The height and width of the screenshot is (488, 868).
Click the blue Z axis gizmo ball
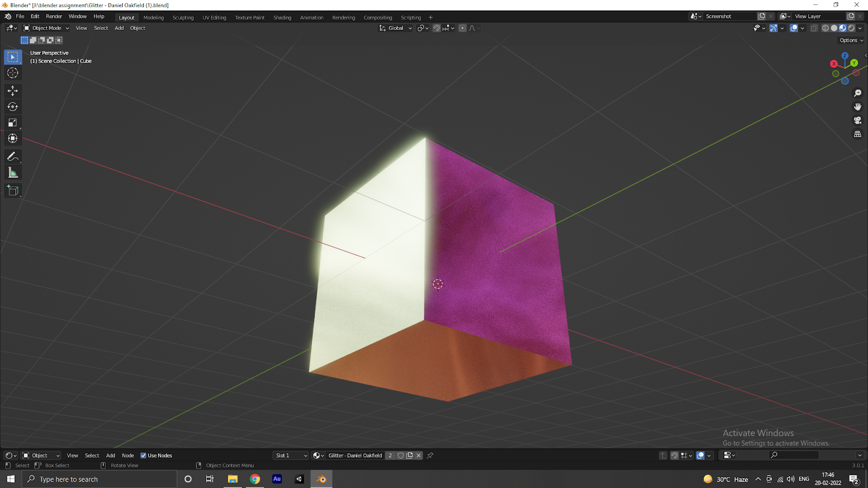(845, 55)
